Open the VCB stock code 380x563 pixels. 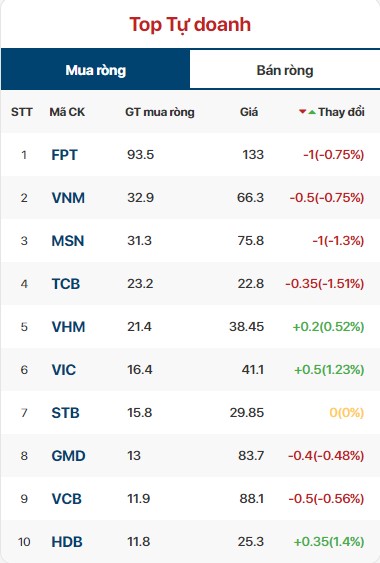(x=67, y=499)
